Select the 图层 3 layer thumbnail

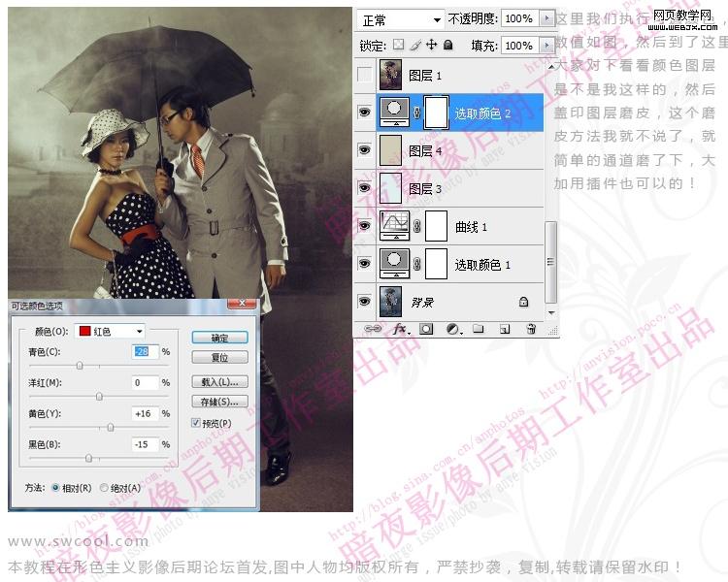pos(390,187)
